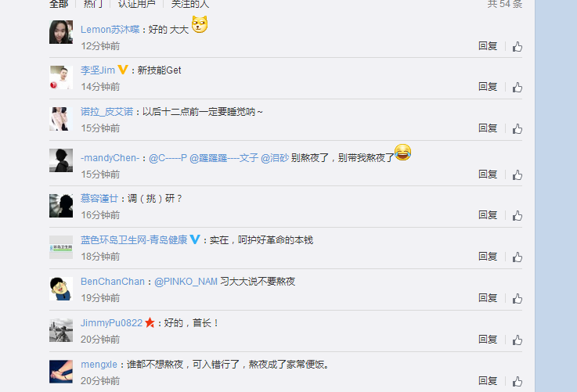
Task: Thumbs-up JimmyPu0822's 好的，首长 comment
Action: click(517, 340)
